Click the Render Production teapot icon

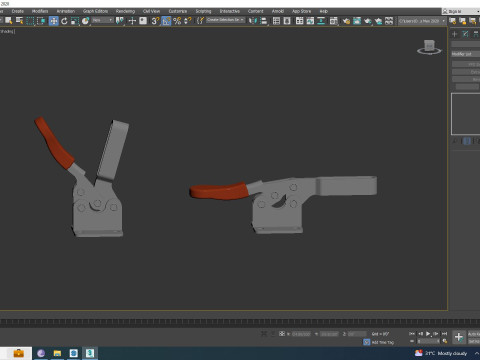pos(368,21)
